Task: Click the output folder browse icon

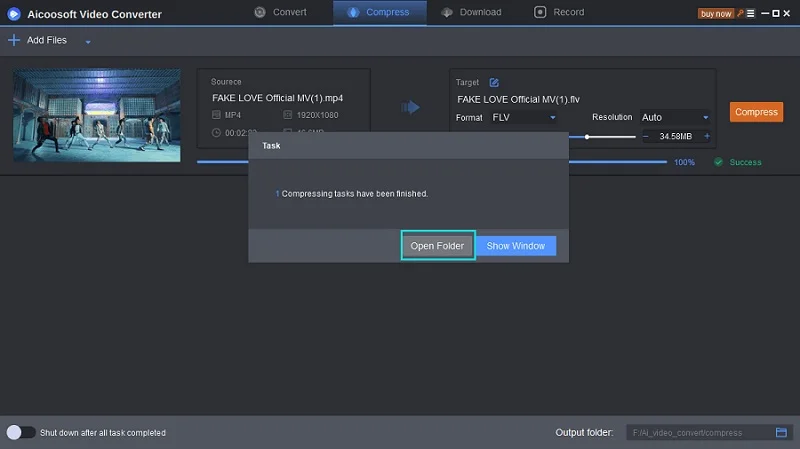Action: pyautogui.click(x=783, y=432)
